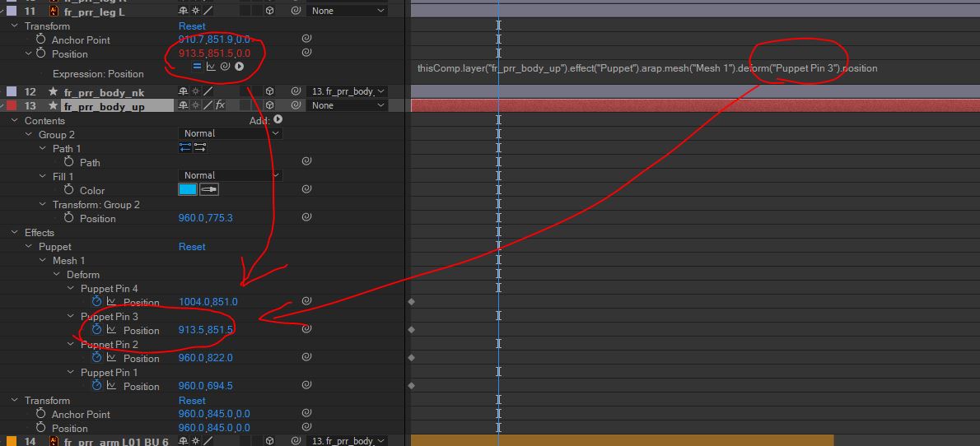Click label color of fr_prr_body_up layer
This screenshot has width=980, height=446.
(12, 105)
